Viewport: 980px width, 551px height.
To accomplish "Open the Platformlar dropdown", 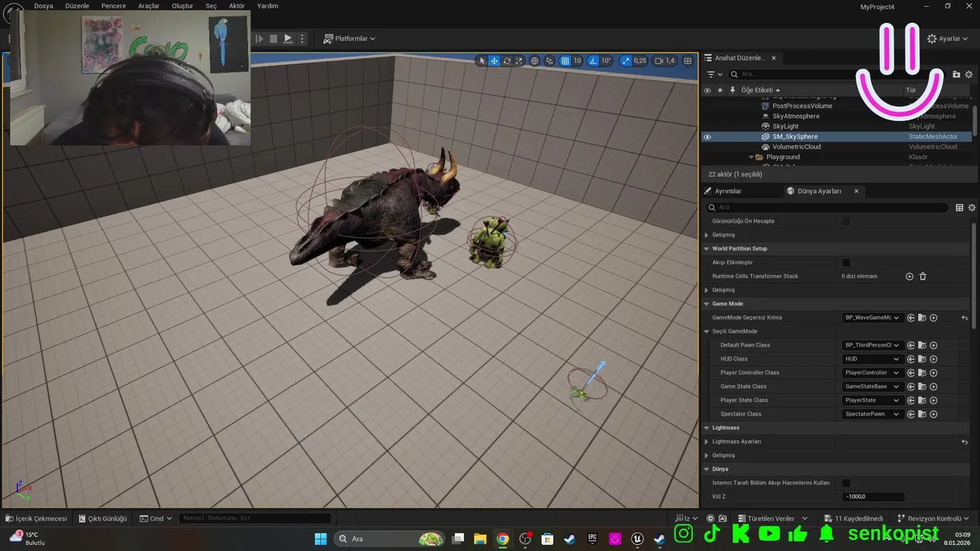I will [349, 38].
